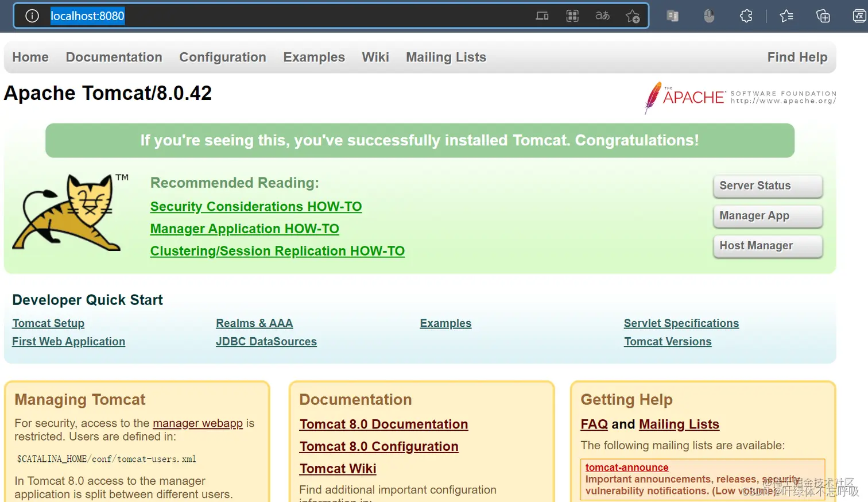This screenshot has height=502, width=868.
Task: Open the Tomcat Wiki link
Action: (338, 469)
